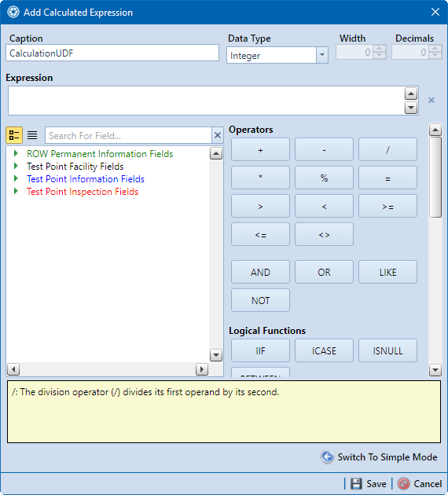
Task: Open the Data Type dropdown
Action: coord(322,55)
